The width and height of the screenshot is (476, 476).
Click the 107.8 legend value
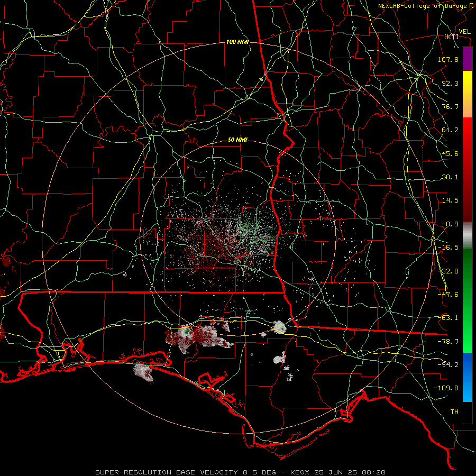pos(448,59)
